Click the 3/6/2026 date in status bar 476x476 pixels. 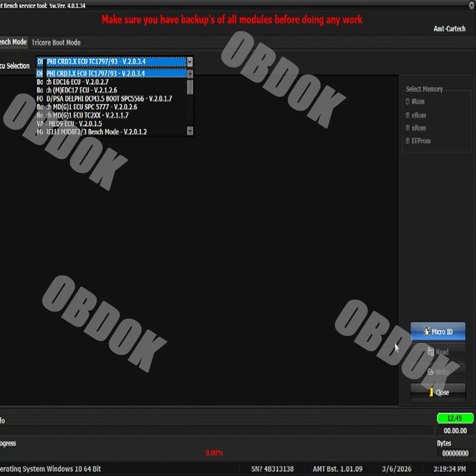coord(397,469)
